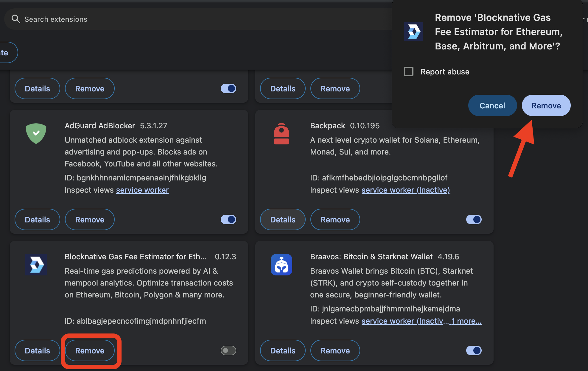Click the AdGuard AdBlocker shield icon

36,133
